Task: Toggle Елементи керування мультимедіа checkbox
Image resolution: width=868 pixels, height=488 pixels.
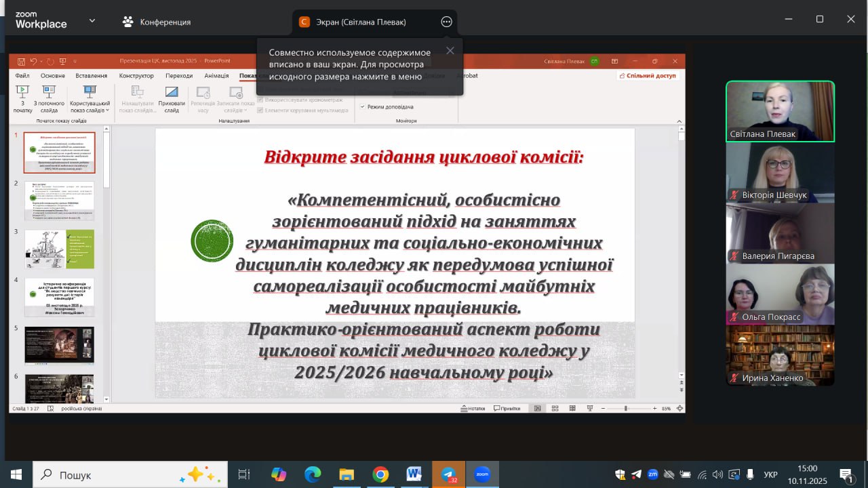Action: (x=260, y=110)
